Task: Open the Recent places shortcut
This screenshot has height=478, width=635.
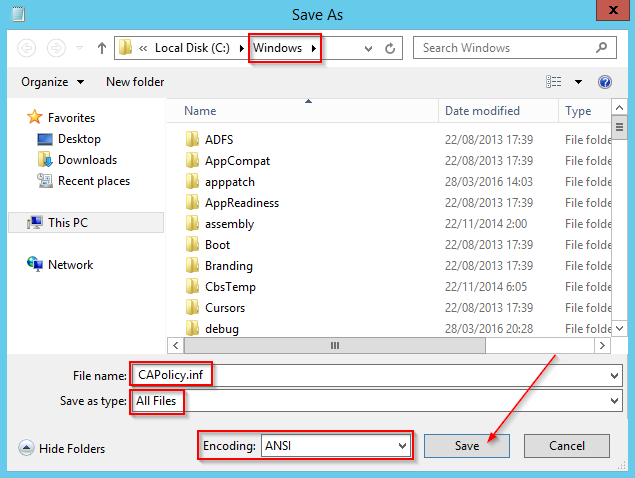Action: (93, 181)
